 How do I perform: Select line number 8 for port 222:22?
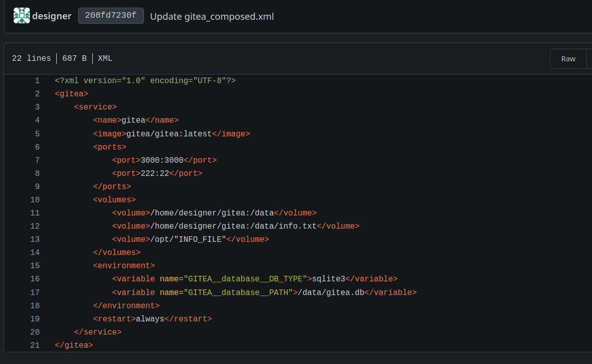[37, 173]
